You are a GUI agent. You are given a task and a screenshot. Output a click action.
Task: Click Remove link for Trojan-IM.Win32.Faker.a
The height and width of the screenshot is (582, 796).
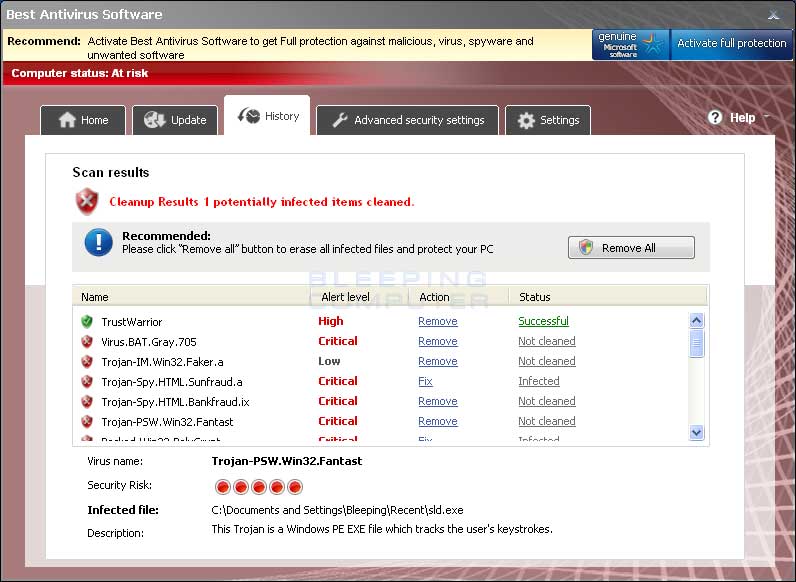tap(438, 361)
